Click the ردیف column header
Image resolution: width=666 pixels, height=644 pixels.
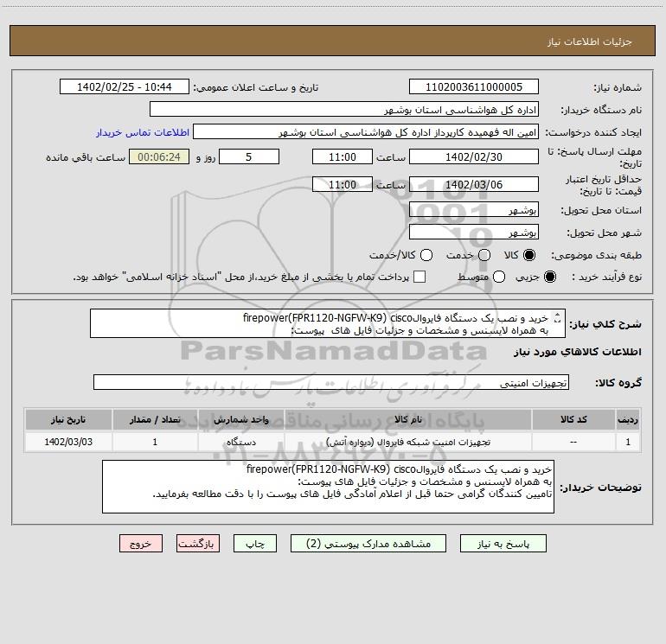[x=628, y=420]
